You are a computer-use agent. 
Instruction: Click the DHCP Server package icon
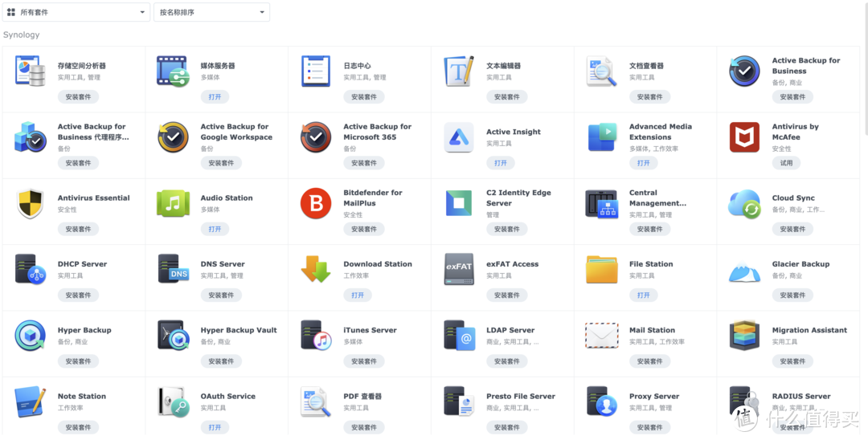(x=30, y=269)
